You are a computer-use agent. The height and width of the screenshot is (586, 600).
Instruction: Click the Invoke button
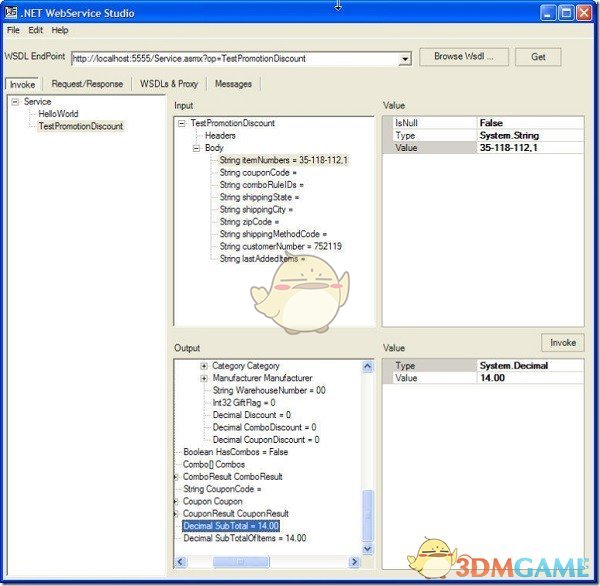tap(562, 342)
